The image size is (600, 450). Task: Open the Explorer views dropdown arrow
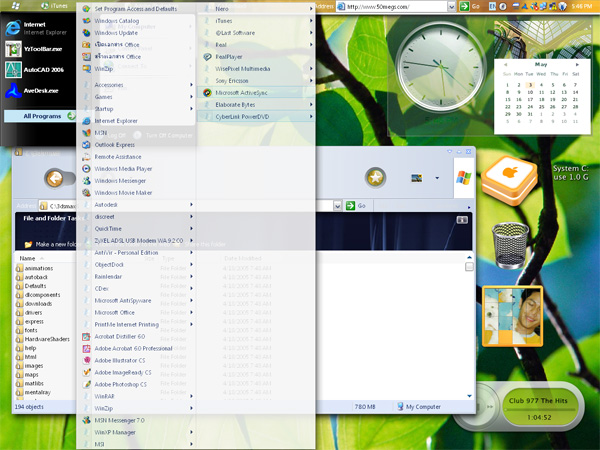click(x=437, y=178)
